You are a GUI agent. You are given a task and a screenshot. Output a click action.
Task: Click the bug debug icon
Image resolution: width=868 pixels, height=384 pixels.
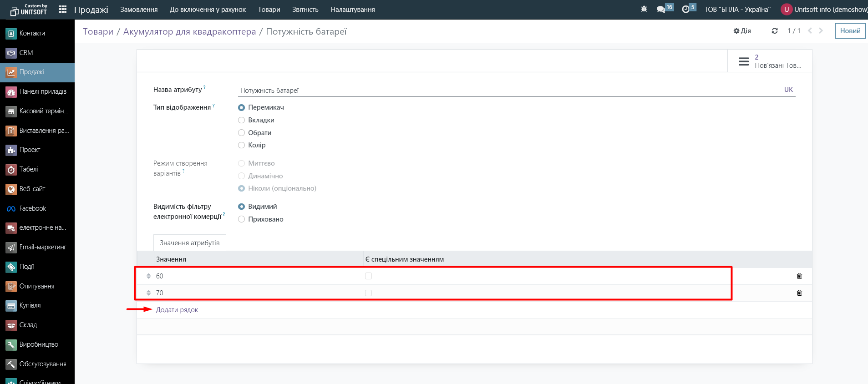click(644, 9)
